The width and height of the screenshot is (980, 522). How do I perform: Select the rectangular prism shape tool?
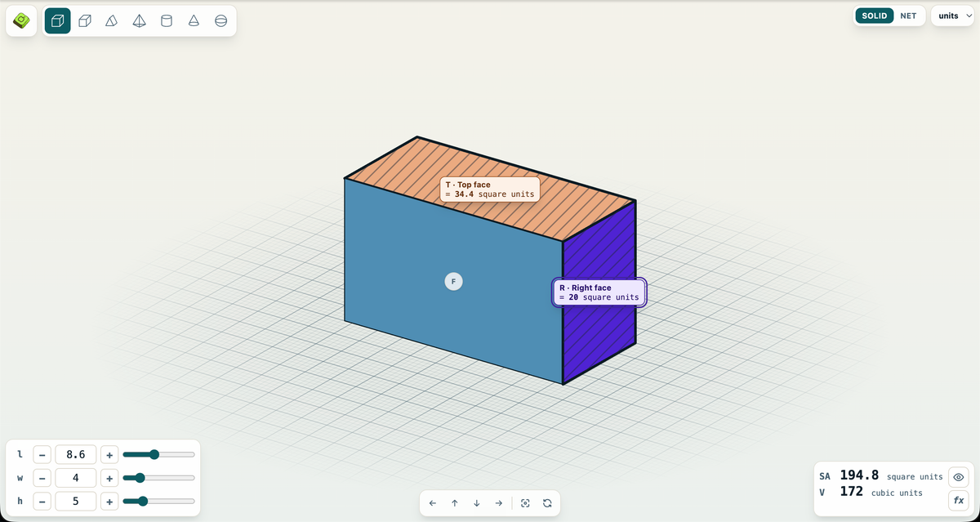84,21
